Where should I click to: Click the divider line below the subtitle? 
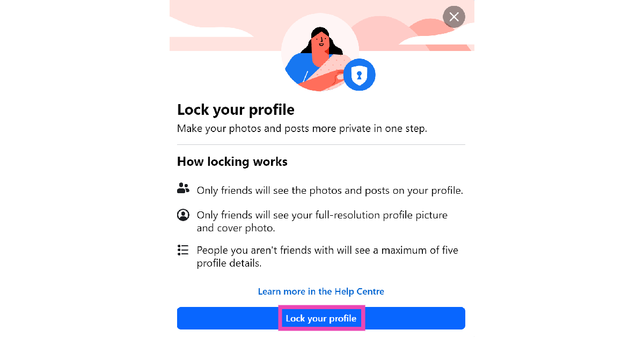[x=321, y=144]
